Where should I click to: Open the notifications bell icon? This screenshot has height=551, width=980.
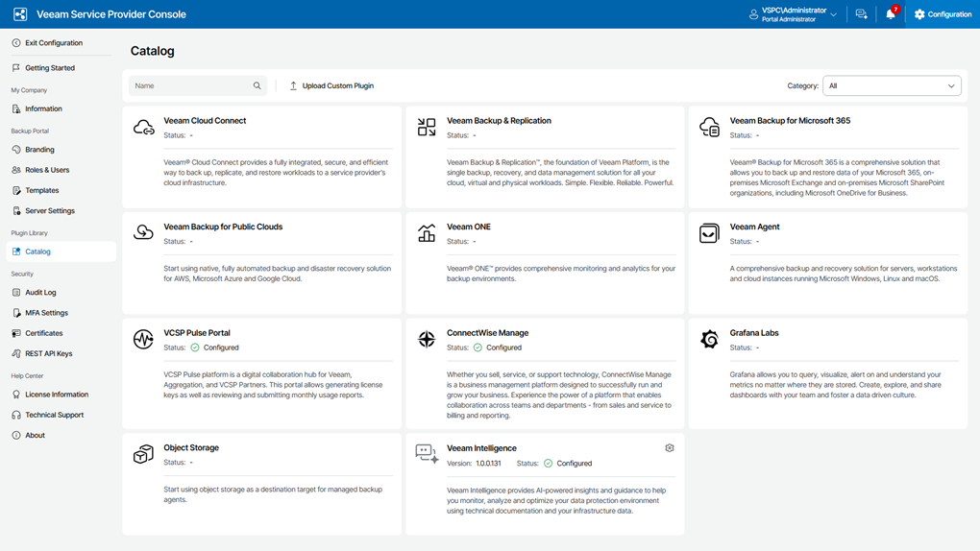(x=891, y=13)
